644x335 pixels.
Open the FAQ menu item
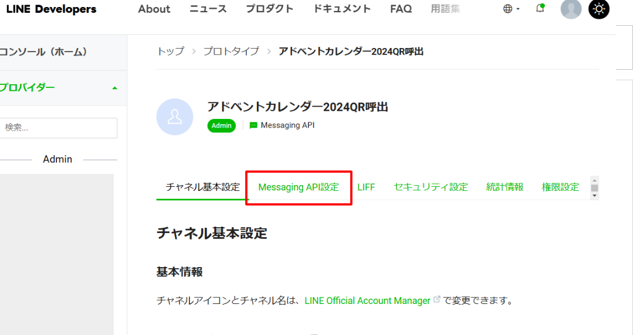coord(401,9)
